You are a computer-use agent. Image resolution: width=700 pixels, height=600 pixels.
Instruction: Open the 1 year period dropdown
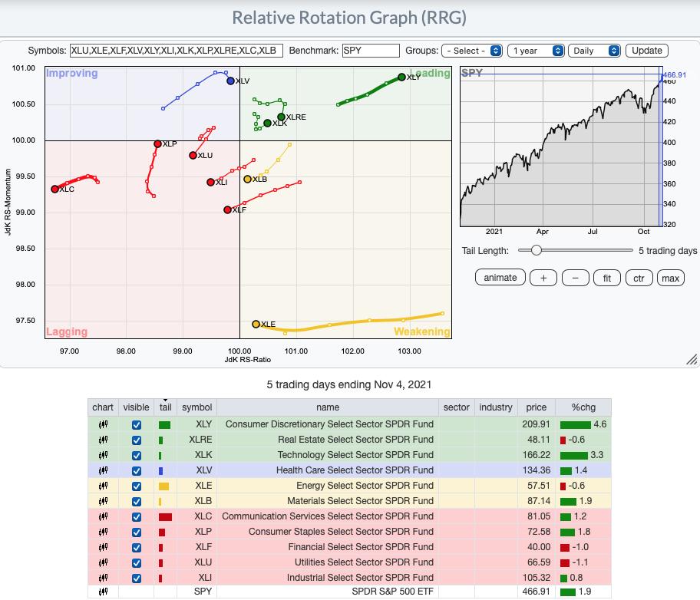536,51
